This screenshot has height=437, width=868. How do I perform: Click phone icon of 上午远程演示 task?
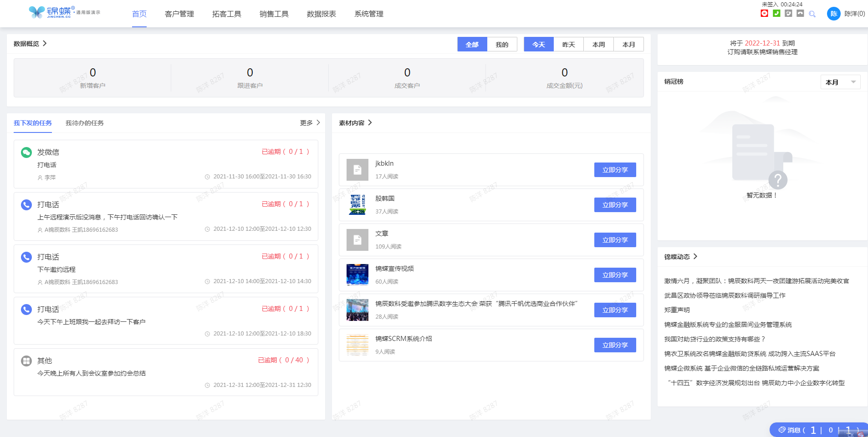(x=26, y=205)
